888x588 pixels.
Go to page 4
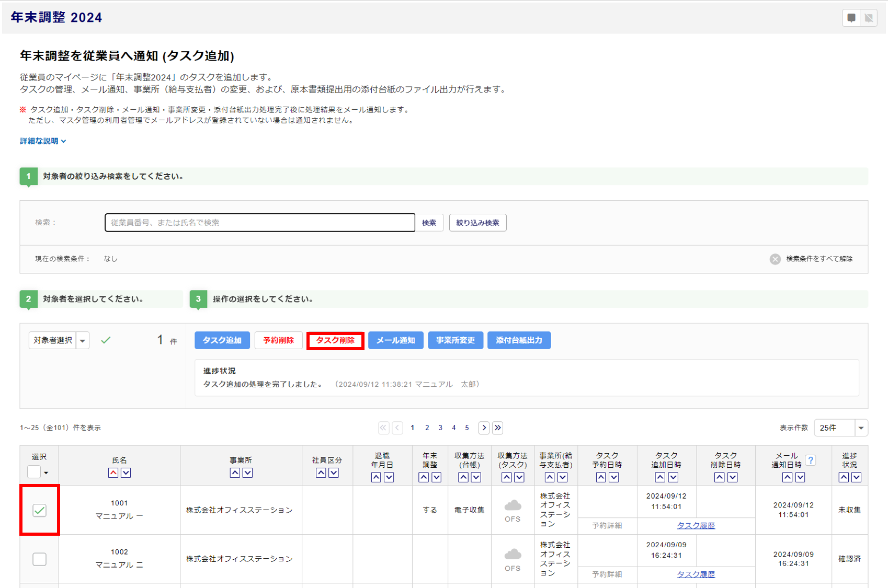point(454,428)
